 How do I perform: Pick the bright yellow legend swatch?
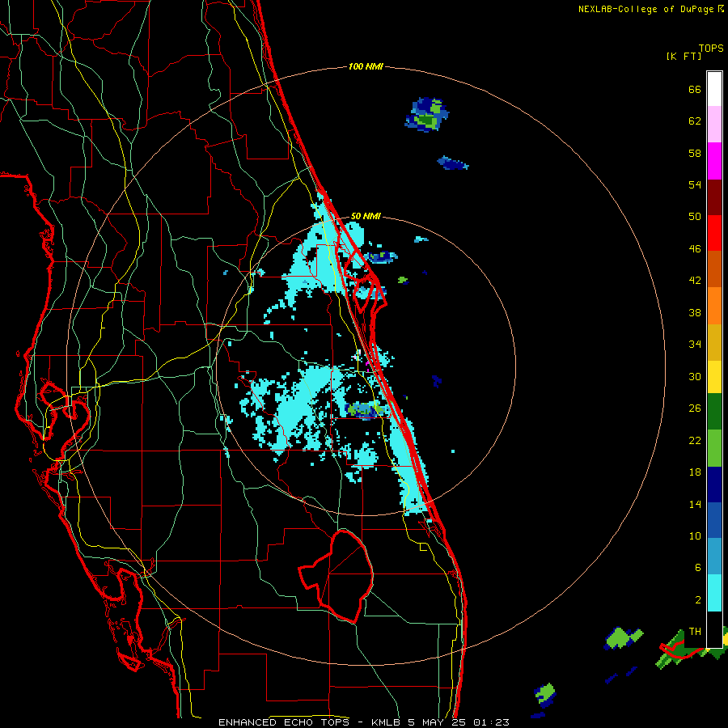pyautogui.click(x=714, y=377)
